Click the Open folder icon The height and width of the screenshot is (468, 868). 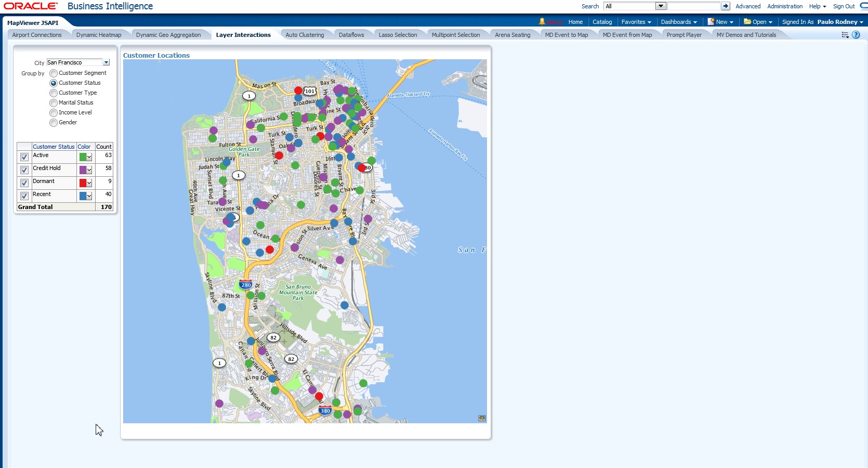click(x=747, y=22)
